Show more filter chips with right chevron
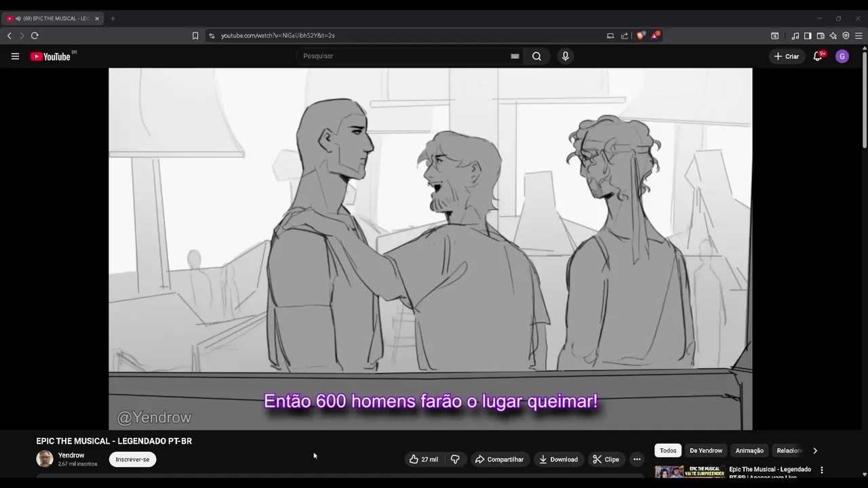868x488 pixels. [x=815, y=451]
